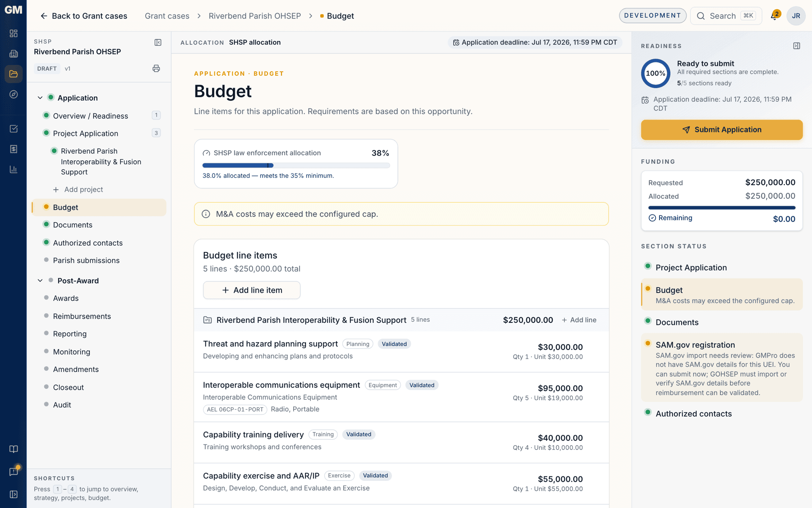Click Add project in the tree

point(78,190)
